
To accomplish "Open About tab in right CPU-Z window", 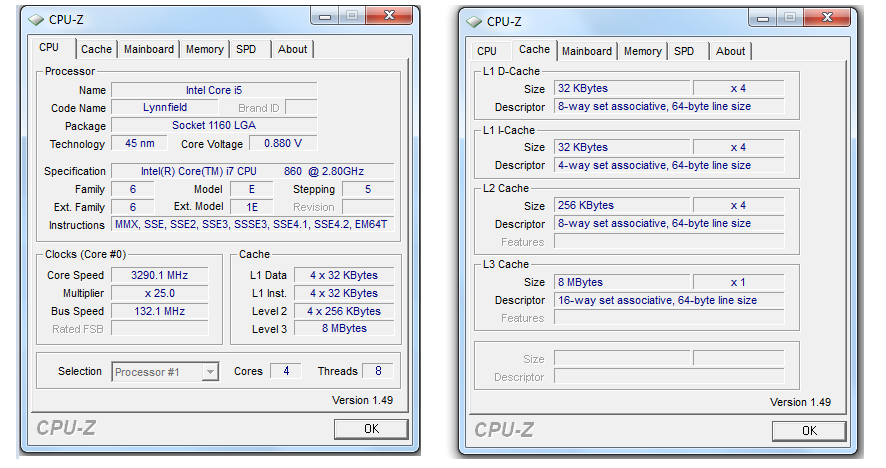I will pos(730,51).
